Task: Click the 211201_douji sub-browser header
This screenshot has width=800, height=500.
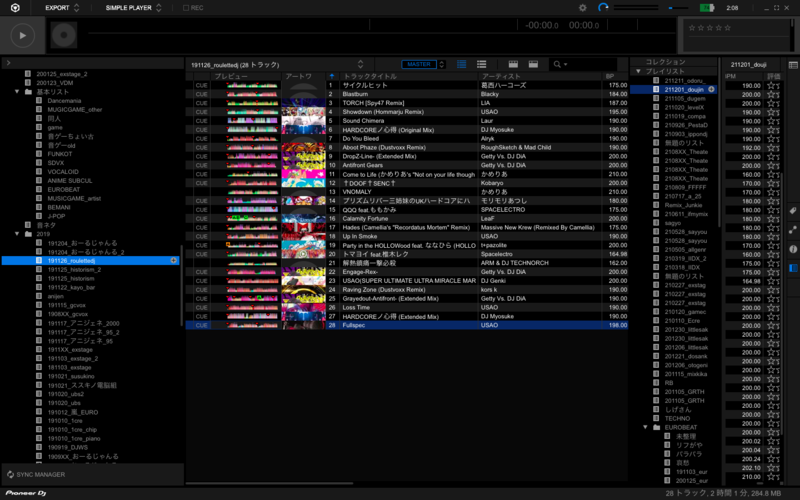Action: click(x=748, y=65)
